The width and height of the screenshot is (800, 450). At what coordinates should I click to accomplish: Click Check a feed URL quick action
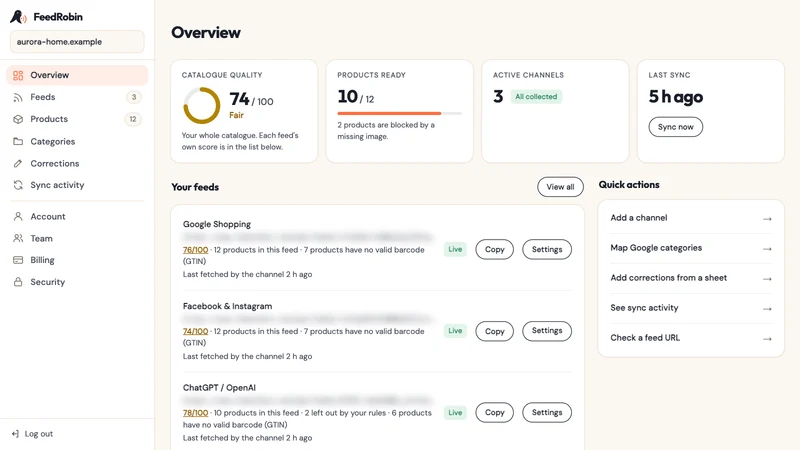point(691,338)
